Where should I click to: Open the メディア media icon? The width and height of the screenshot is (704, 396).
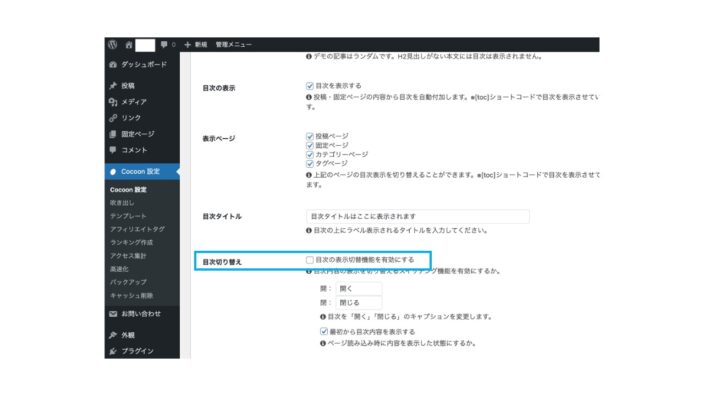113,102
